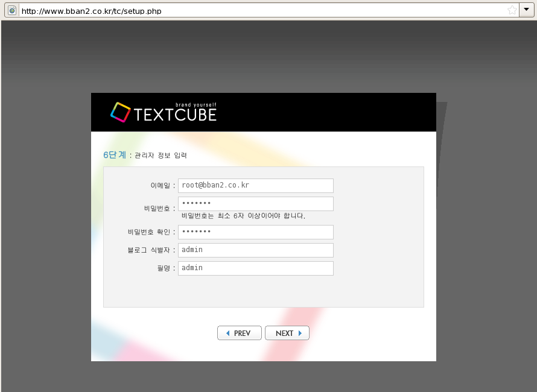The image size is (537, 392).
Task: Click the 비밀번호 label beside the password field
Action: click(157, 209)
